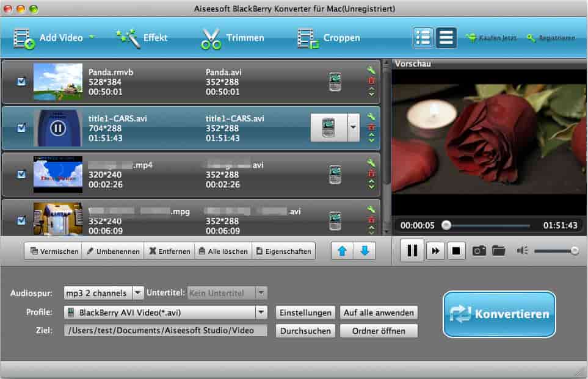
Task: Mute audio with the speaker icon
Action: pyautogui.click(x=522, y=250)
